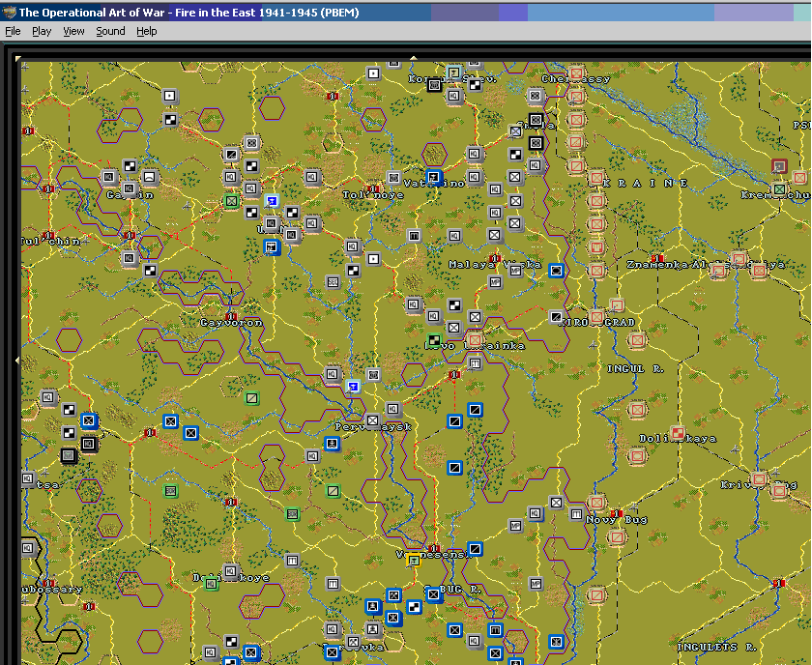Open the Play menu
Screen dimensions: 812x665
coord(42,31)
